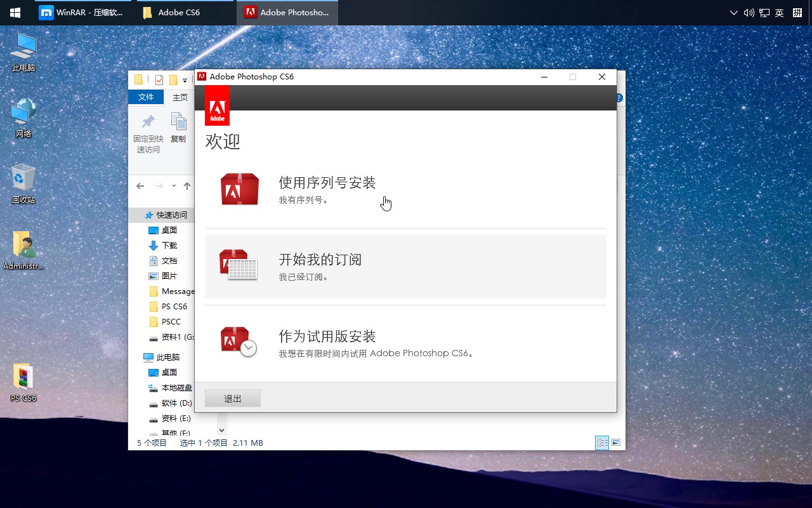Select 本地磁盘 in Explorer sidebar

171,388
